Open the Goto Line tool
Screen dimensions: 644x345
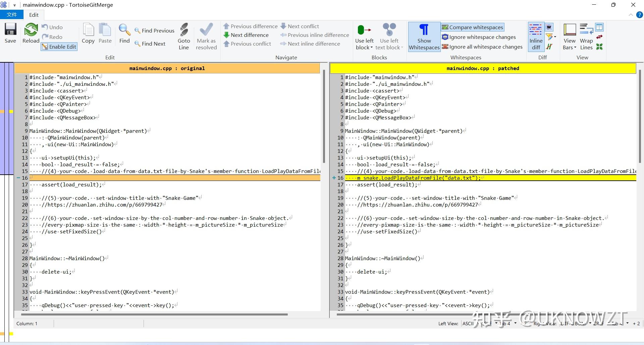(184, 35)
